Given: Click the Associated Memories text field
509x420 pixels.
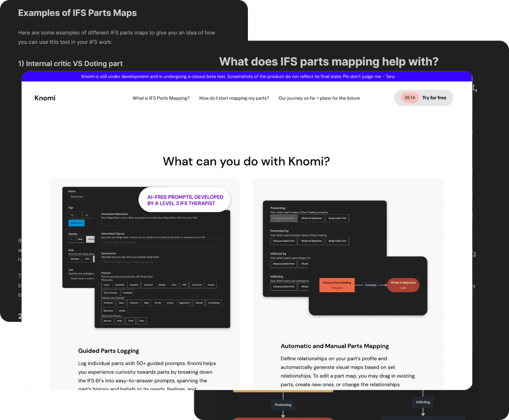Looking at the screenshot, I should (162, 223).
